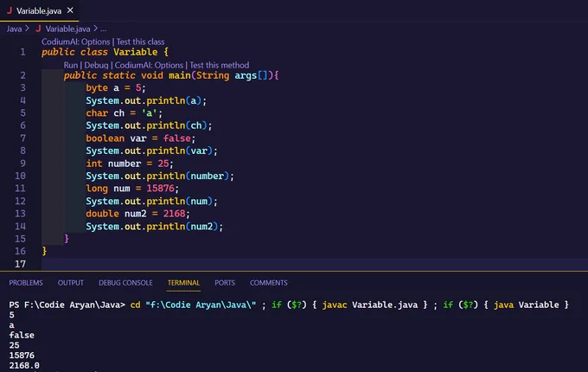Click the main method's pink closing brace
The height and width of the screenshot is (372, 588).
67,239
